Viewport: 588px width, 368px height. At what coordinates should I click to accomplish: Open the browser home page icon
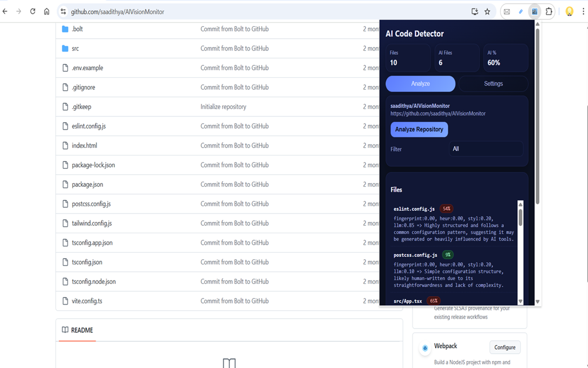[x=46, y=11]
